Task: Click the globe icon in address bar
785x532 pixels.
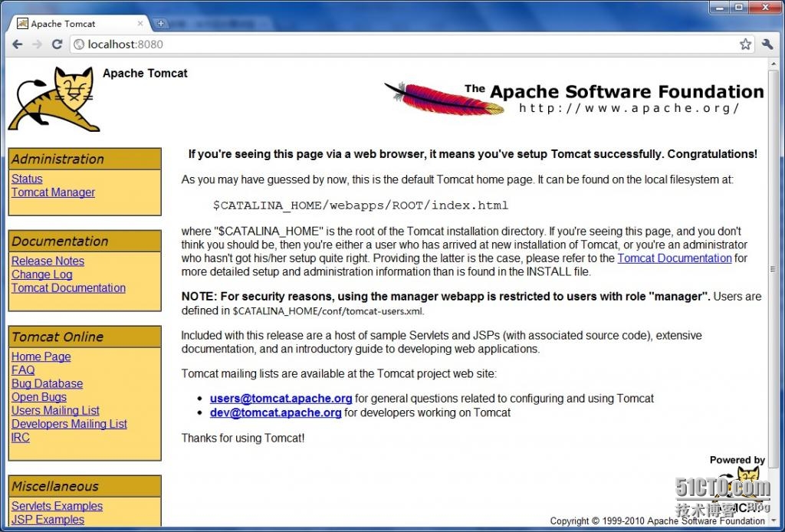Action: coord(79,44)
